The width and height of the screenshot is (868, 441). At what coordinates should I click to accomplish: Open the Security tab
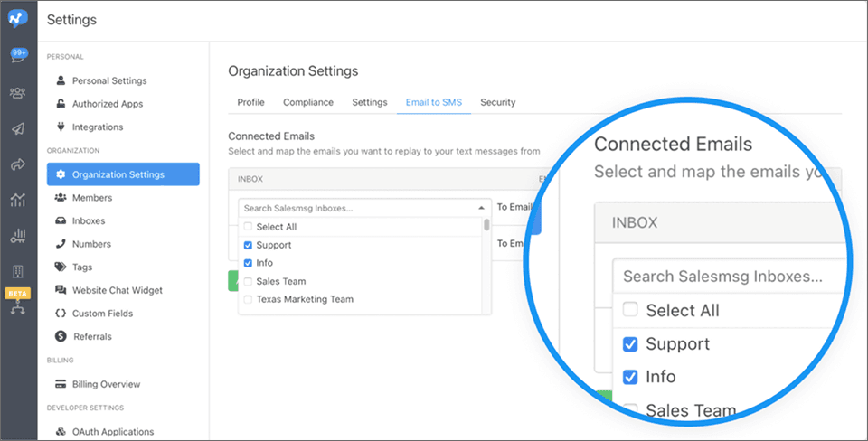pos(497,102)
